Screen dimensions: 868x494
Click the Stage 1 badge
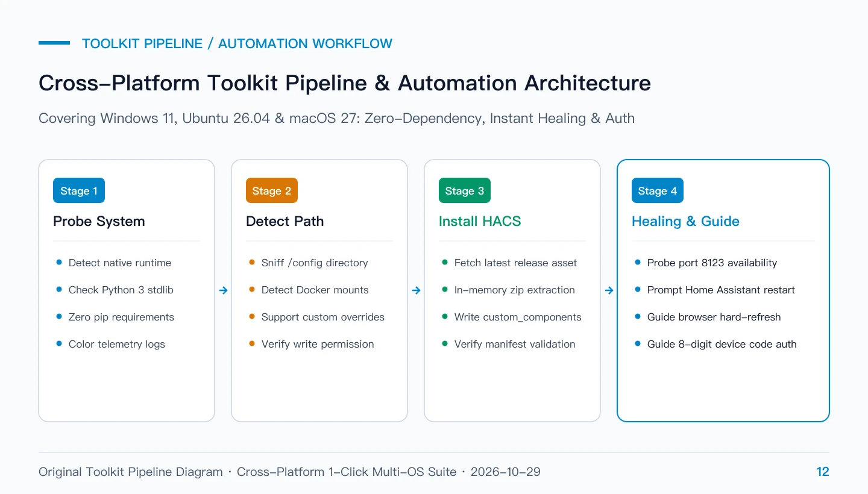pyautogui.click(x=79, y=191)
